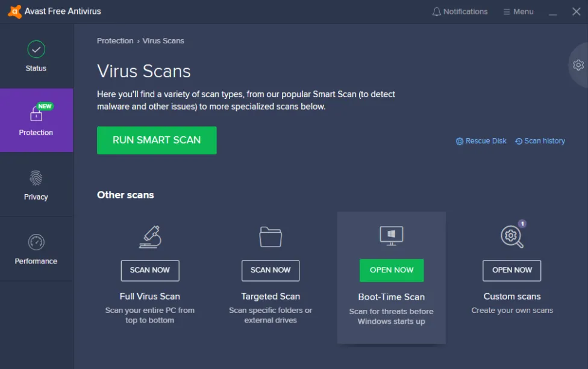Image resolution: width=588 pixels, height=369 pixels.
Task: Switch to the Privacy sidebar label
Action: click(x=36, y=197)
